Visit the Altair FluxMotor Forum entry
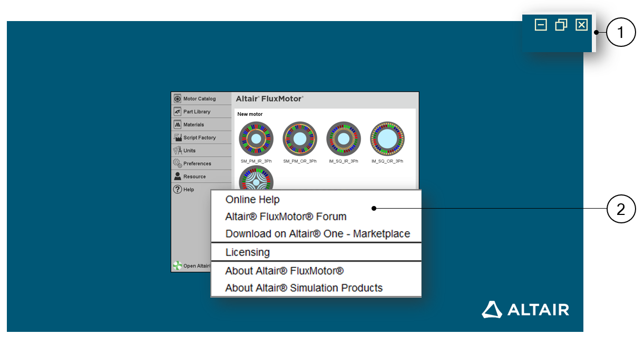 pos(286,217)
